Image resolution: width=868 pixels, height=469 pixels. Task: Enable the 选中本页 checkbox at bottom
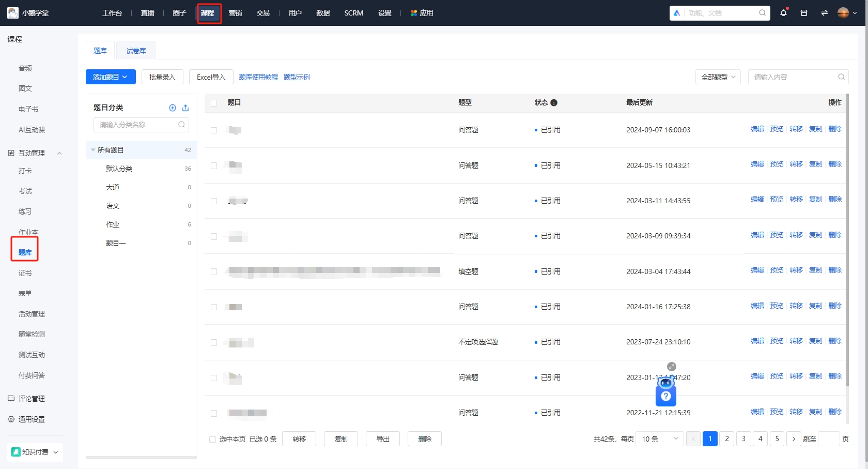212,439
